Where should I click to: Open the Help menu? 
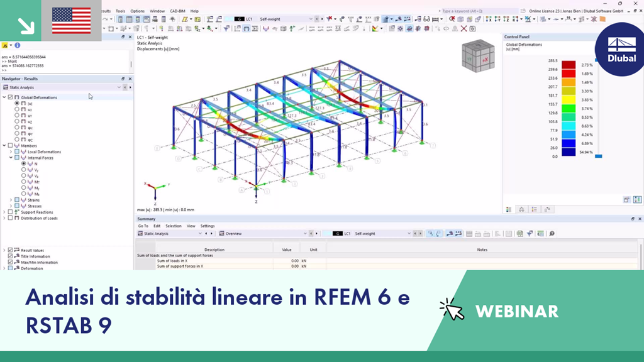194,11
